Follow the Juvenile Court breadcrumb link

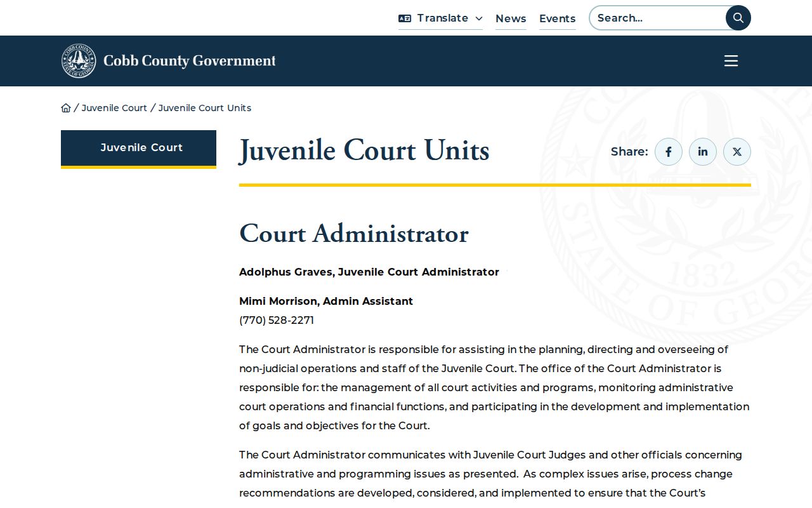(114, 108)
